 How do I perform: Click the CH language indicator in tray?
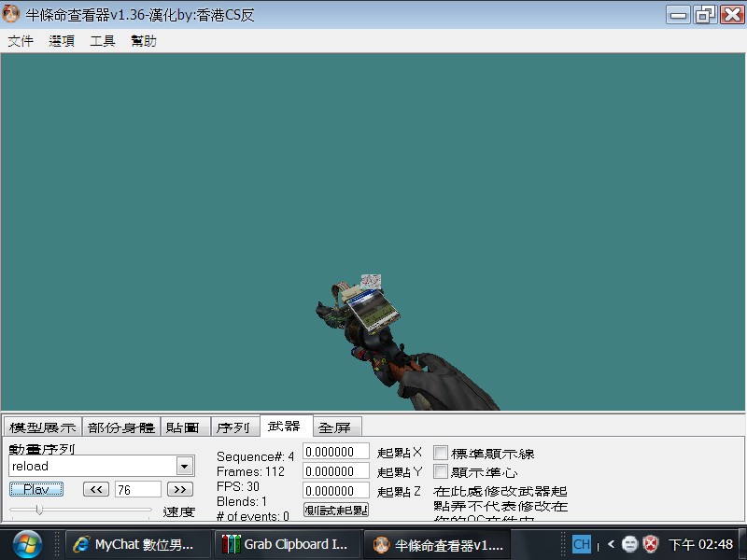tap(581, 544)
